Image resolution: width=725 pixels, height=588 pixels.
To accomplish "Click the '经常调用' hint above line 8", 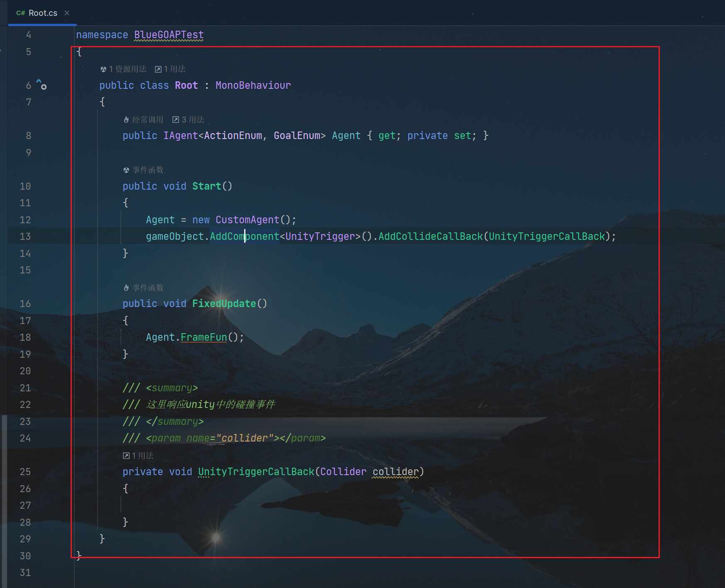I will (147, 120).
